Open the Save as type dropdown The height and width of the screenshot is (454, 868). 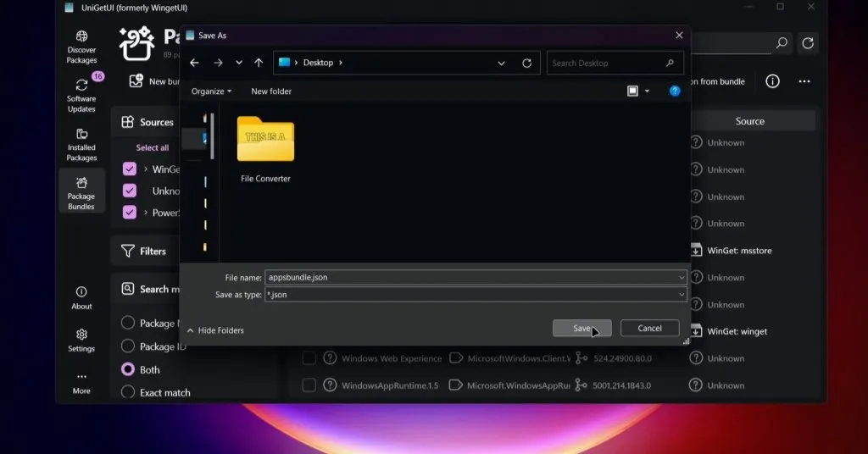[x=682, y=295]
